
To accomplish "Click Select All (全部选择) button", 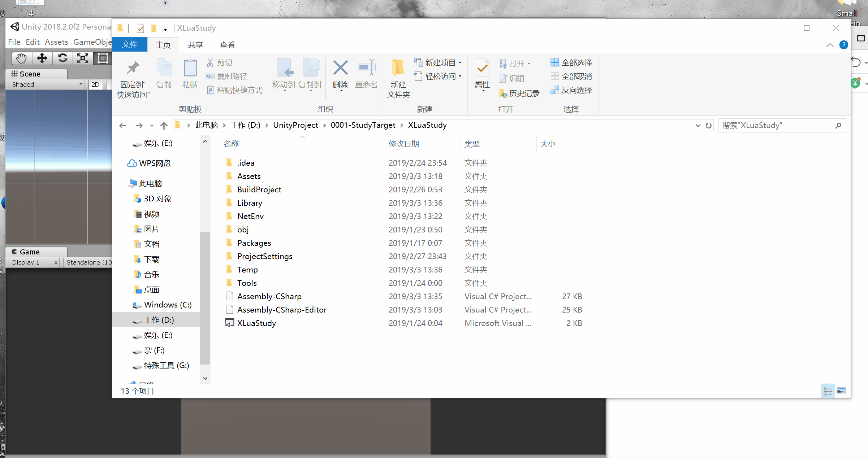I will coord(571,63).
